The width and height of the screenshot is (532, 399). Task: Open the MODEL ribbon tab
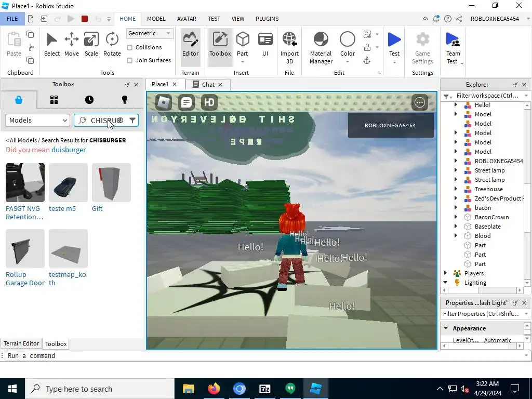[156, 19]
